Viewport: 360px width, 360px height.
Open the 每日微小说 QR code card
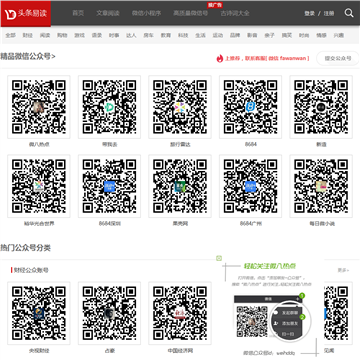coord(321,186)
